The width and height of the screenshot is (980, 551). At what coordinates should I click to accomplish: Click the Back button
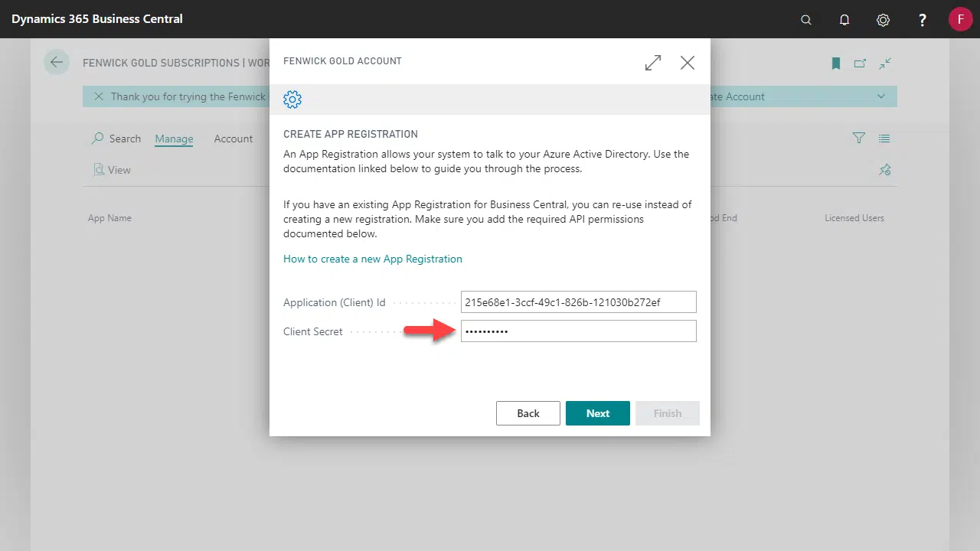pyautogui.click(x=528, y=413)
